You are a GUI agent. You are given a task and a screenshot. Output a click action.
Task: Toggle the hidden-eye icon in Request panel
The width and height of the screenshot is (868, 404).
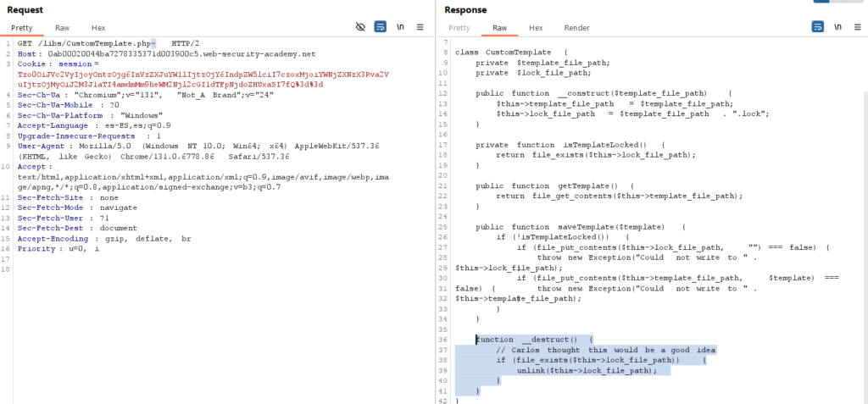360,27
